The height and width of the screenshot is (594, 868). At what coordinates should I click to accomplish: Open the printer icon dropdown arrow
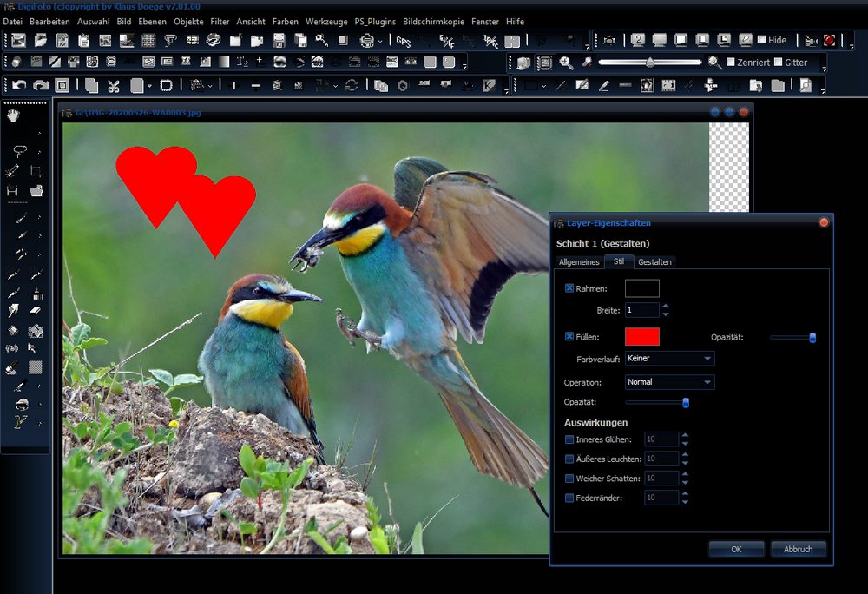pyautogui.click(x=378, y=40)
